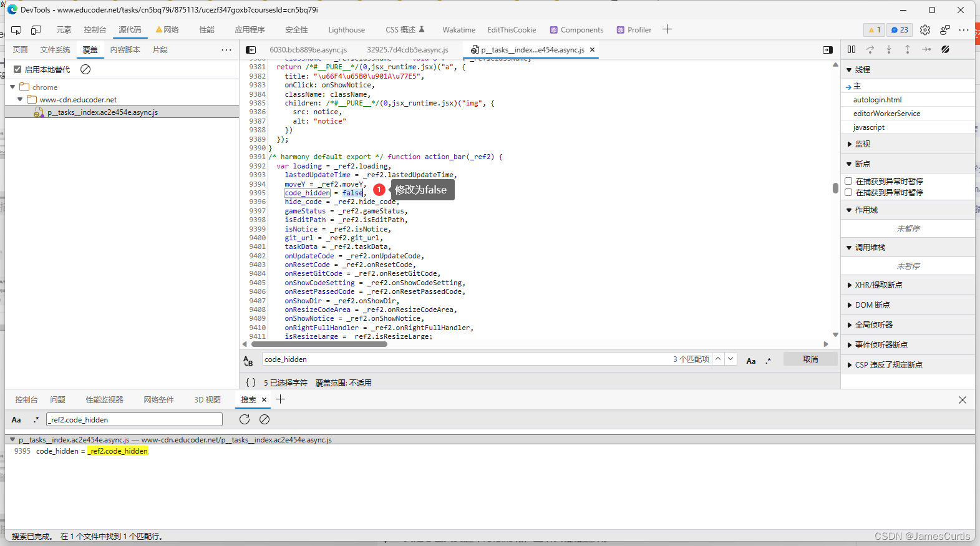Switch to the Elements (元素) tab

pos(64,30)
